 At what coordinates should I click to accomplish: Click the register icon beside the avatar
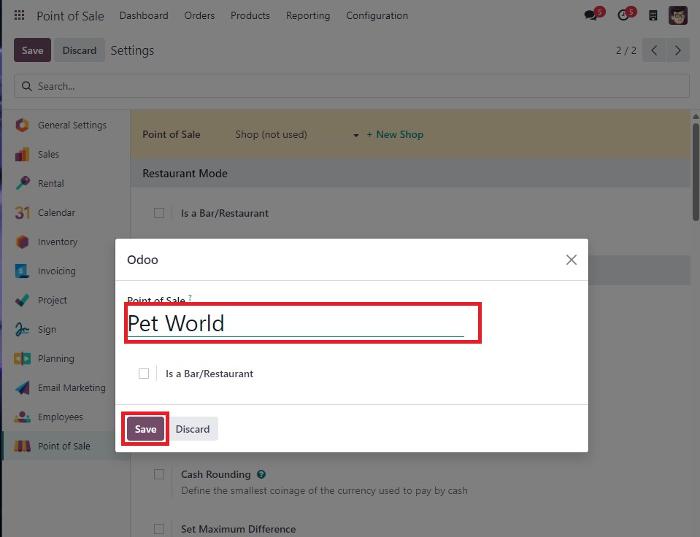[x=653, y=16]
